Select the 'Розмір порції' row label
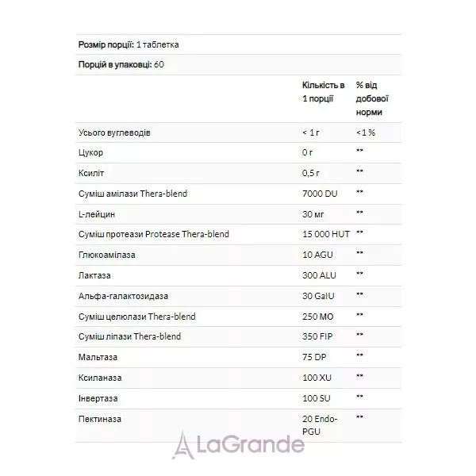This screenshot has width=476, height=476. (106, 44)
